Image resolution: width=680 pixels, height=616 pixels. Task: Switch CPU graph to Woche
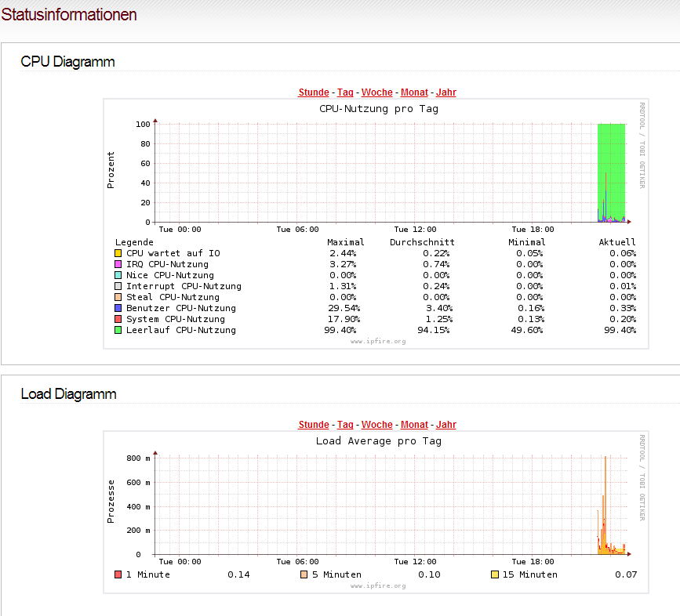point(376,92)
